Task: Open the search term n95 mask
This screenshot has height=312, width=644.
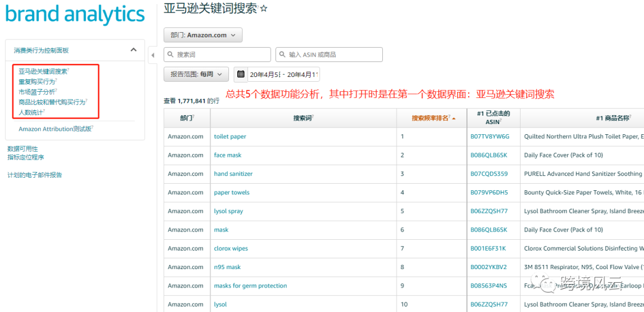Action: tap(227, 267)
